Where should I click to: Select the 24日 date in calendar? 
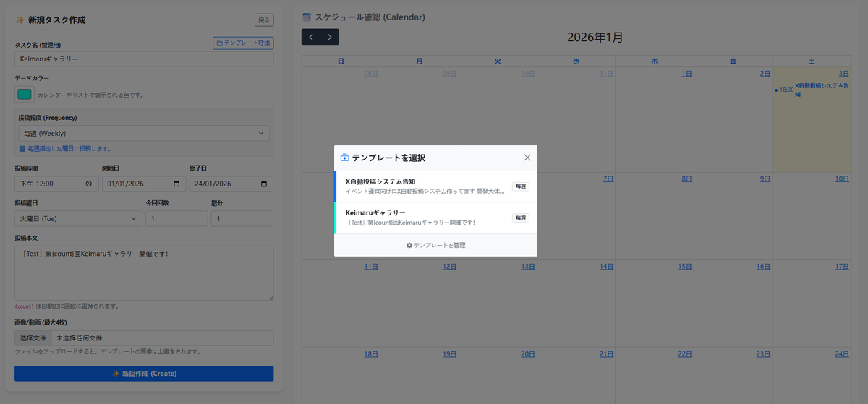click(842, 354)
